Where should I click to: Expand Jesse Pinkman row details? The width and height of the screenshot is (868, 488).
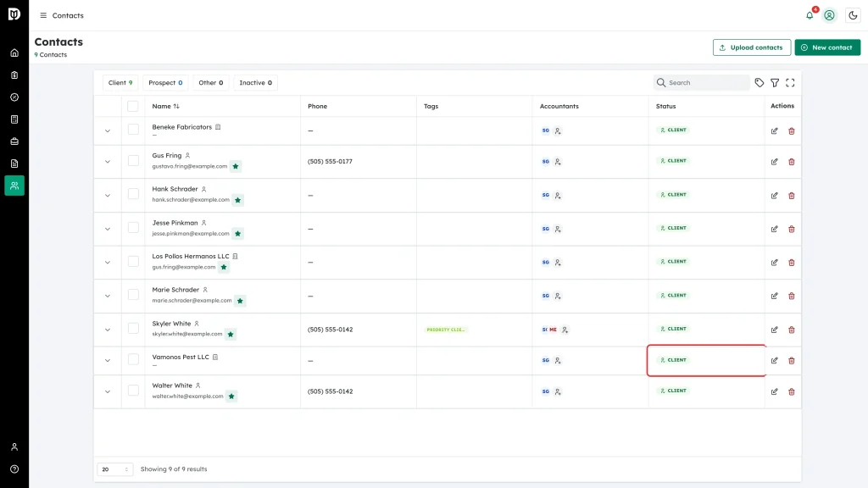click(108, 229)
